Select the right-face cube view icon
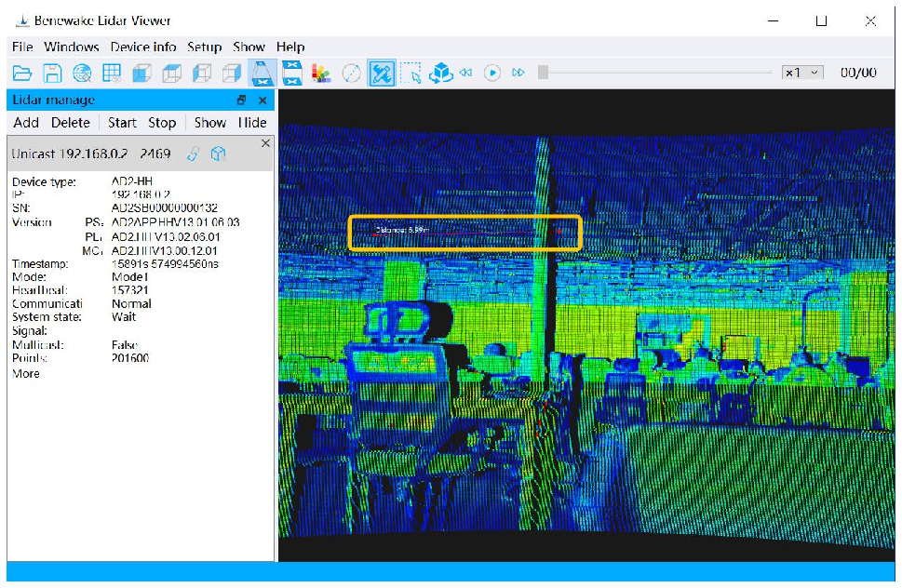902x588 pixels. pos(231,73)
